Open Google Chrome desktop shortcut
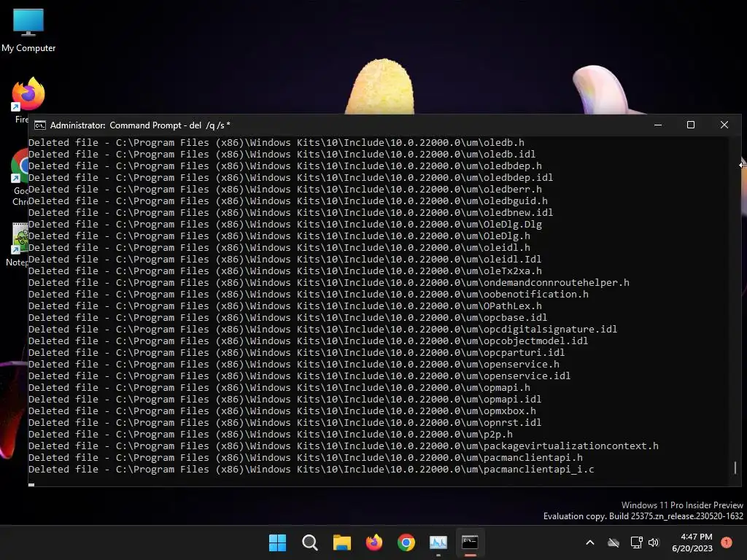 (x=19, y=177)
